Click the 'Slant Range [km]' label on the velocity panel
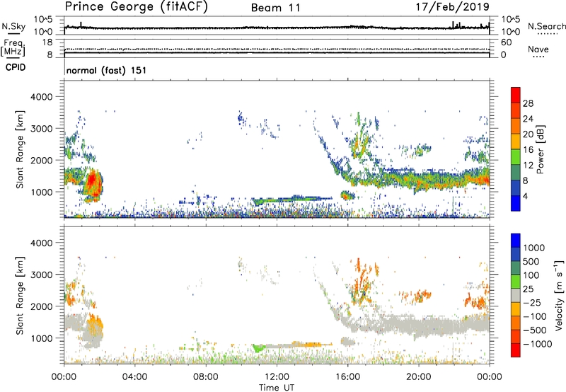Screen dimensions: 566x392 pyautogui.click(x=20, y=296)
